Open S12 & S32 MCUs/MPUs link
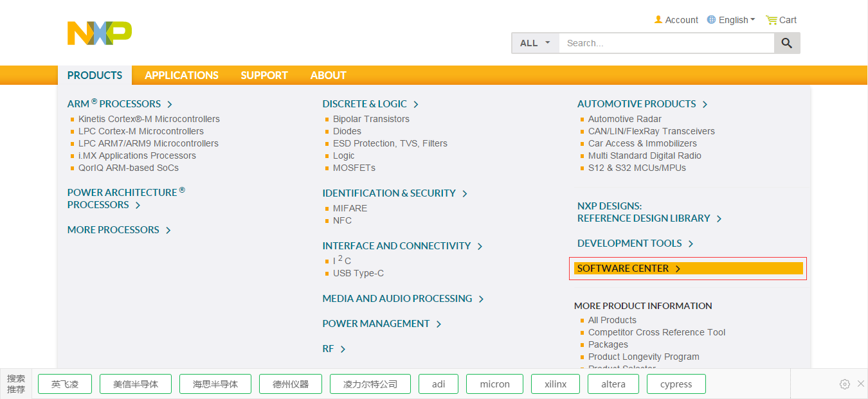Image resolution: width=868 pixels, height=399 pixels. pyautogui.click(x=637, y=168)
